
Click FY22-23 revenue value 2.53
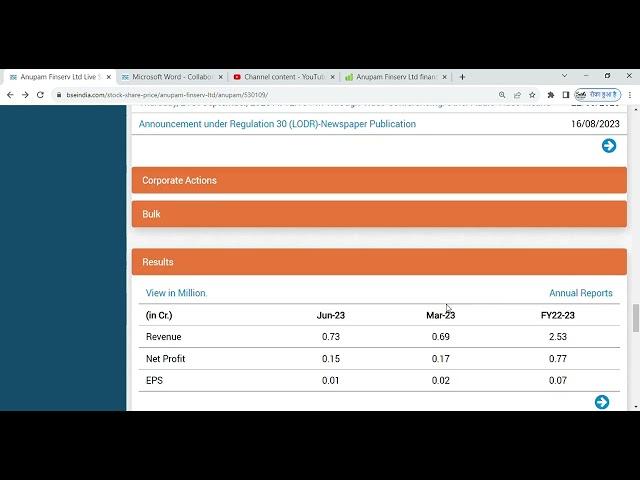click(x=558, y=337)
